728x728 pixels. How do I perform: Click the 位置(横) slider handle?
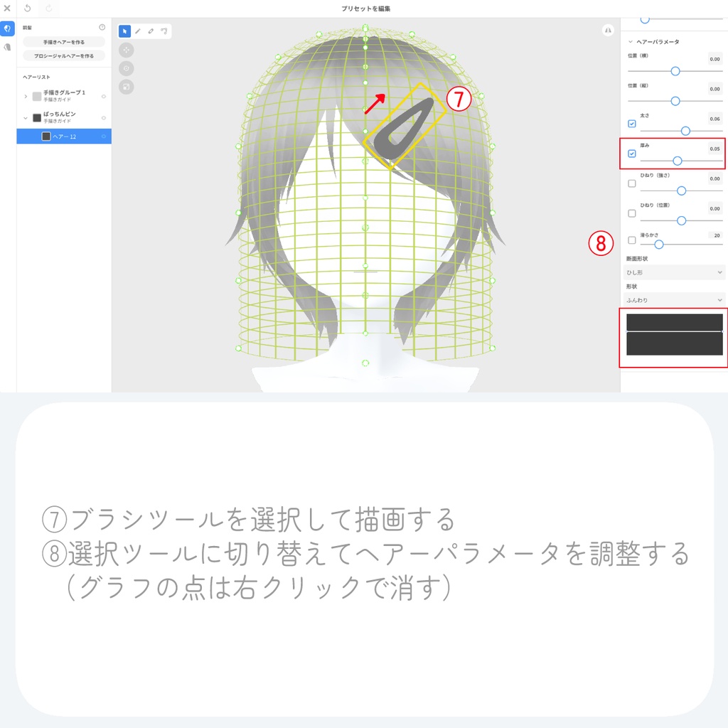coord(675,71)
